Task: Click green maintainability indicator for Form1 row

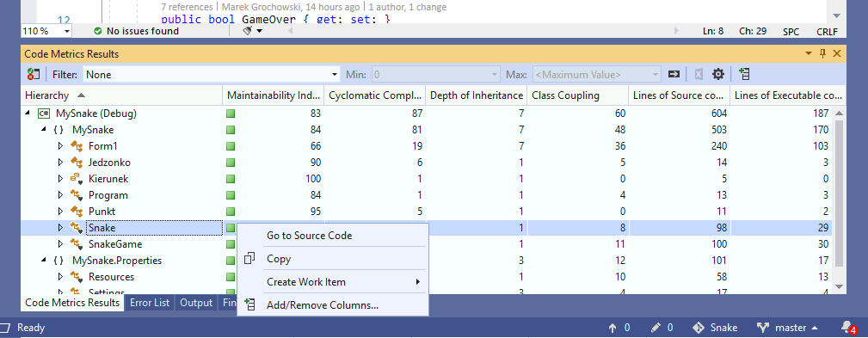Action: point(231,146)
